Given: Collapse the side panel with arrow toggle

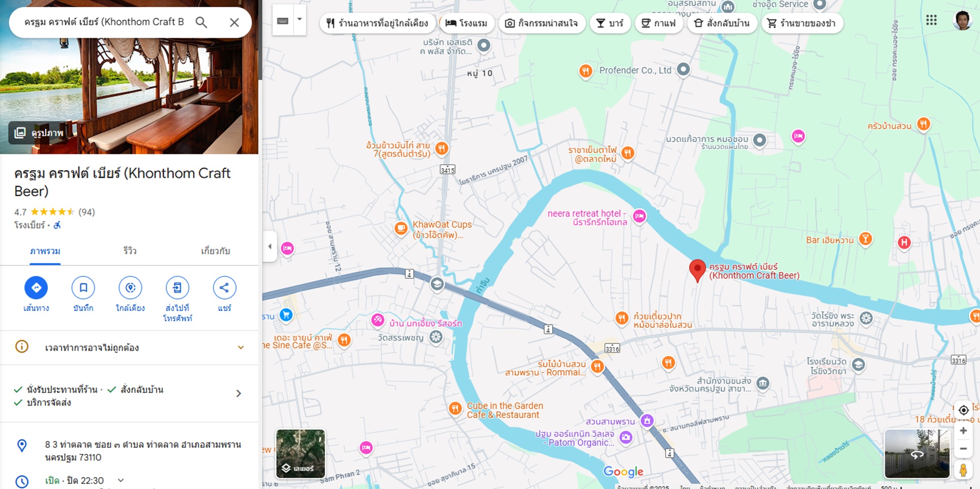Looking at the screenshot, I should click(x=270, y=246).
